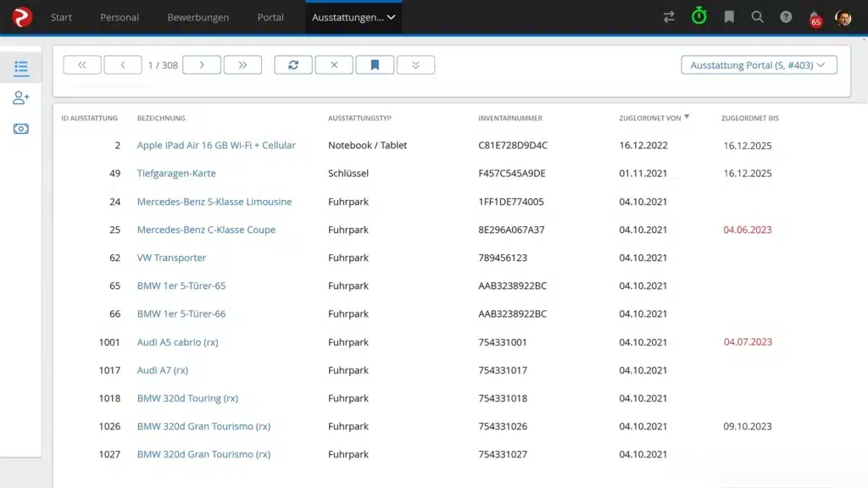Refresh the equipment list

(x=293, y=64)
